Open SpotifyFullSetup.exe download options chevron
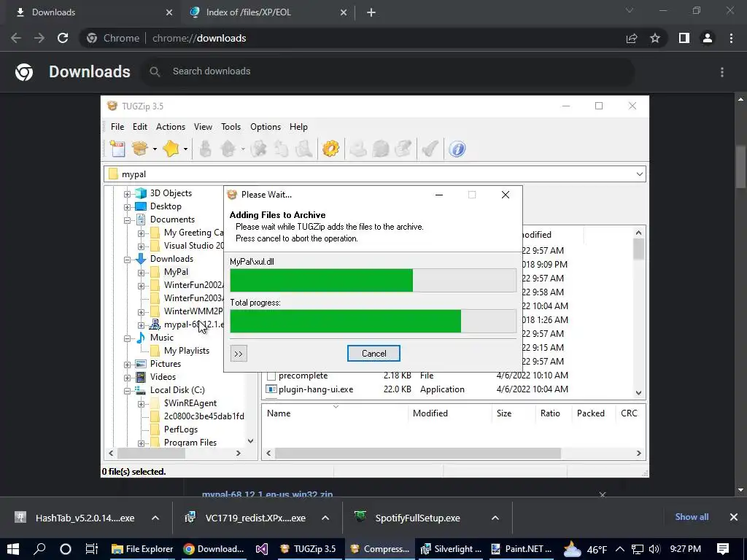This screenshot has width=747, height=560. pos(495,518)
